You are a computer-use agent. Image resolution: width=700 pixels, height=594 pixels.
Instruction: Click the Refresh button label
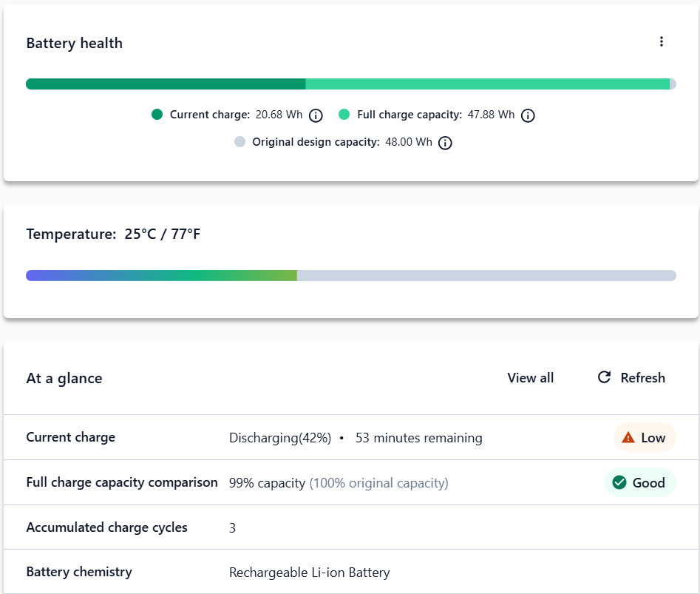click(642, 378)
